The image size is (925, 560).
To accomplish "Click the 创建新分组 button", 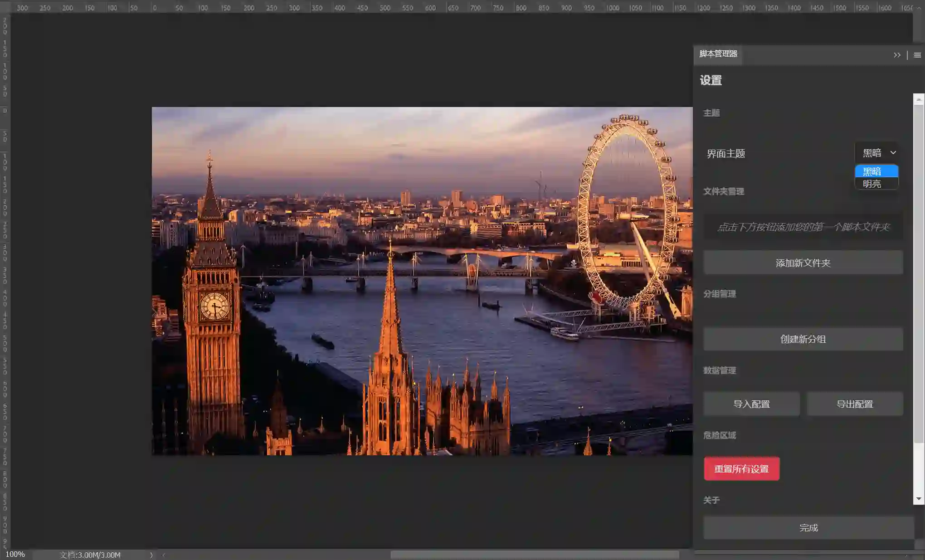I will click(x=803, y=339).
